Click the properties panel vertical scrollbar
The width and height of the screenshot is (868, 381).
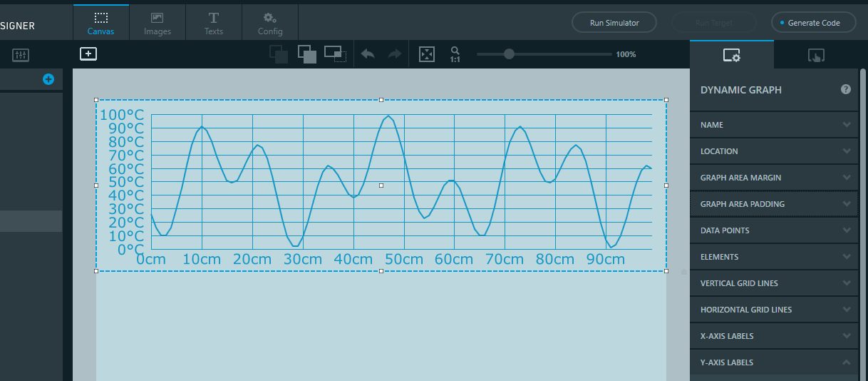pyautogui.click(x=863, y=225)
